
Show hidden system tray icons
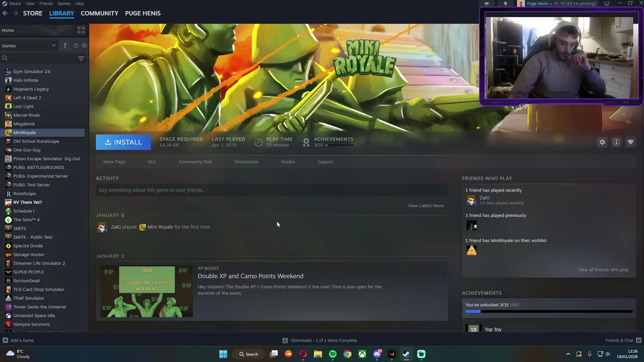(568, 354)
